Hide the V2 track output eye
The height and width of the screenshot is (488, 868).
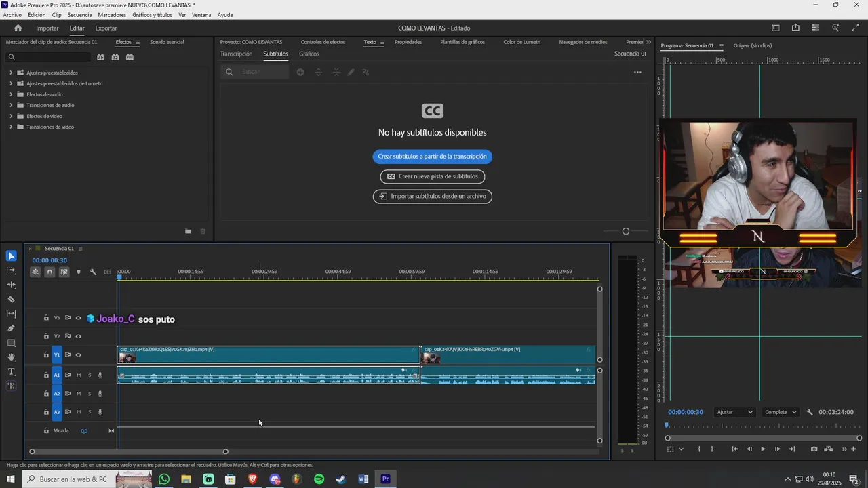(x=79, y=336)
